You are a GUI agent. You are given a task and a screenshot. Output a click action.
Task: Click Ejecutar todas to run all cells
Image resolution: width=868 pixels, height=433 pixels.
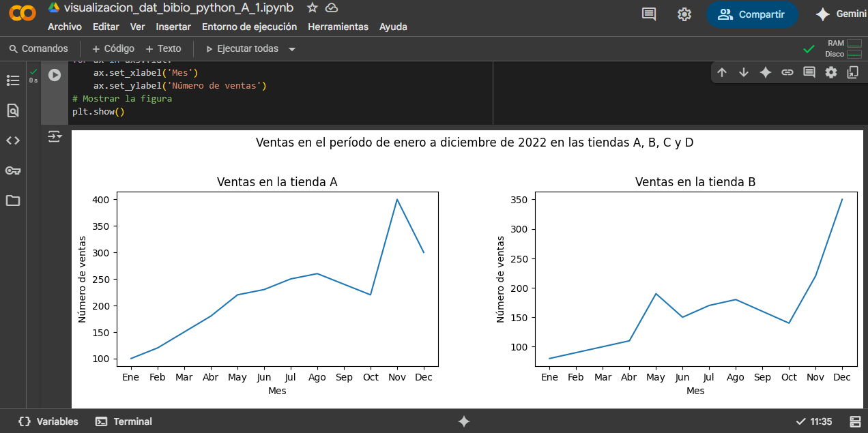tap(242, 48)
